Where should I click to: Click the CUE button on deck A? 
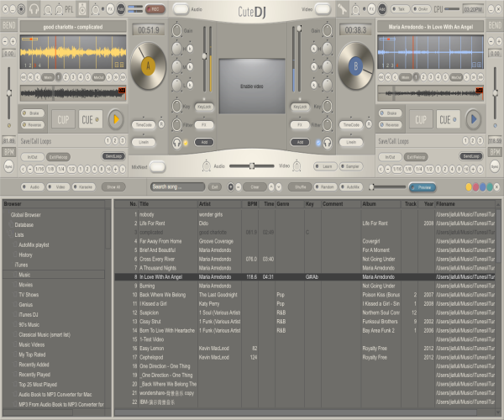[x=89, y=118]
